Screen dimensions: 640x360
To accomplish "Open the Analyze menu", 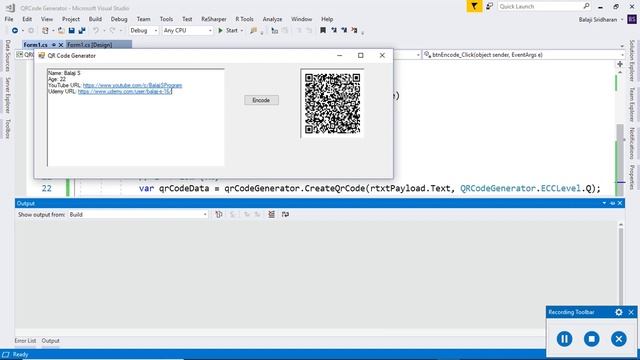I will tap(272, 19).
